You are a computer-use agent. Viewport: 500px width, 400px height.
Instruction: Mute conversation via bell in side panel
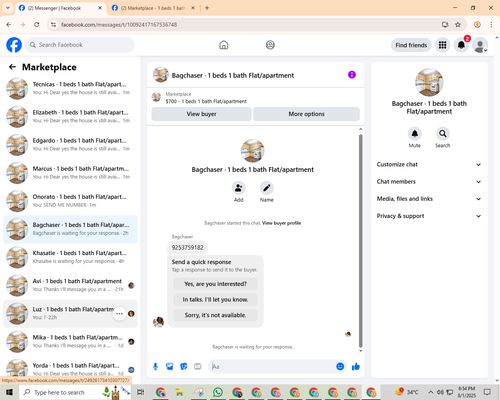[x=415, y=134]
